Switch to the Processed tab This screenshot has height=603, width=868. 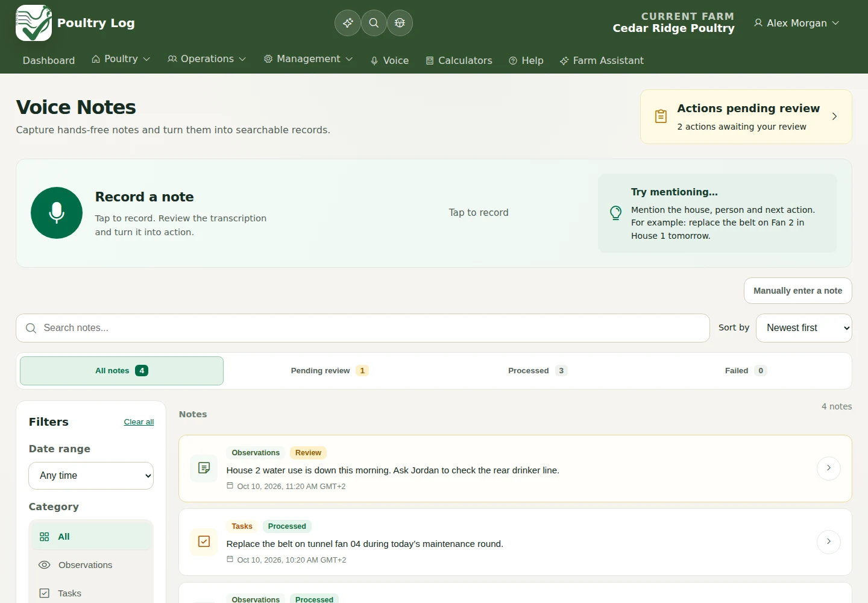coord(538,371)
